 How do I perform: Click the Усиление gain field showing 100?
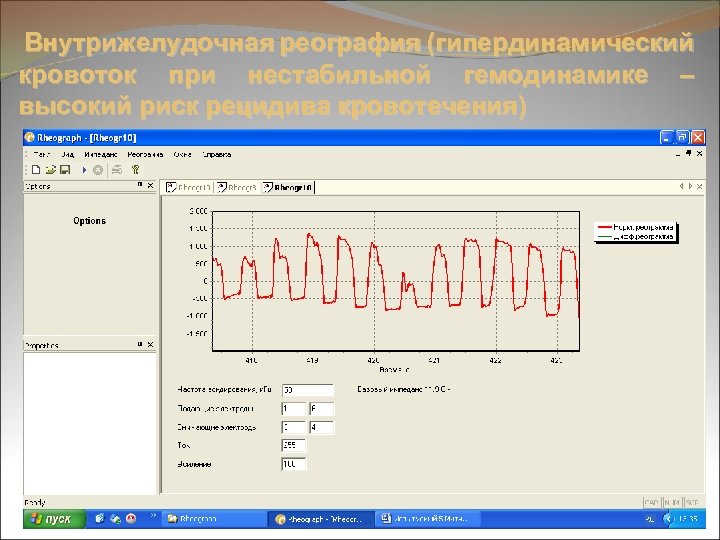tap(293, 464)
